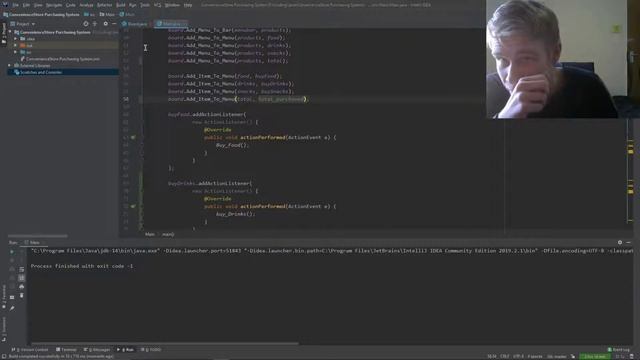Open the Tools menu

(x=145, y=5)
